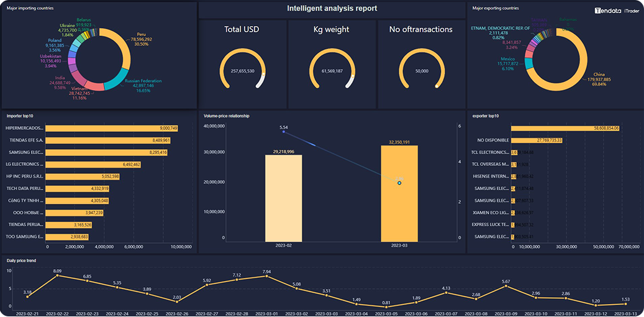Click the Uzbekistan 10,156,493 label

click(50, 61)
